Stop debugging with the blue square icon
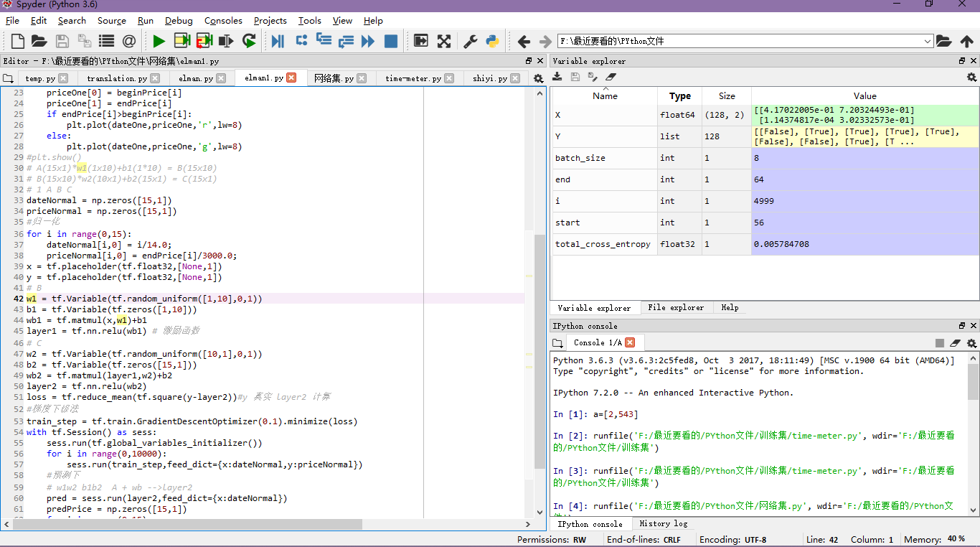Image resolution: width=980 pixels, height=547 pixels. click(x=391, y=41)
